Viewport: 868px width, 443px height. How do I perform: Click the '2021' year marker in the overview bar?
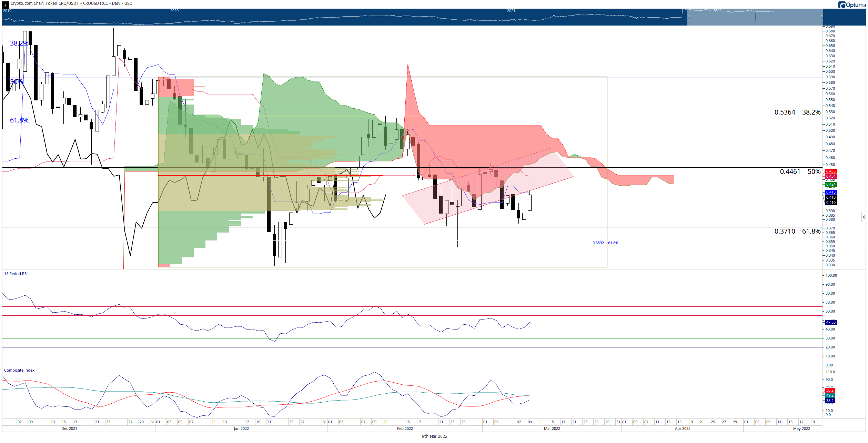pos(511,11)
